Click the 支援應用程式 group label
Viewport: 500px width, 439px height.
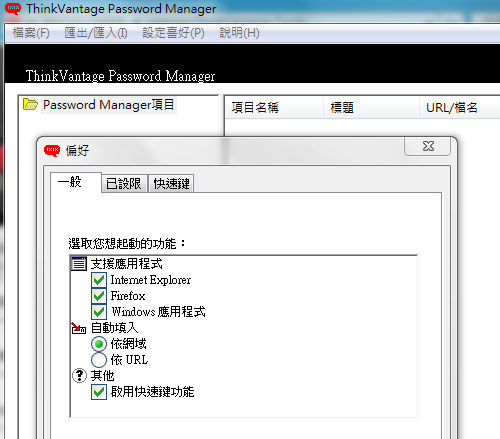click(x=127, y=264)
